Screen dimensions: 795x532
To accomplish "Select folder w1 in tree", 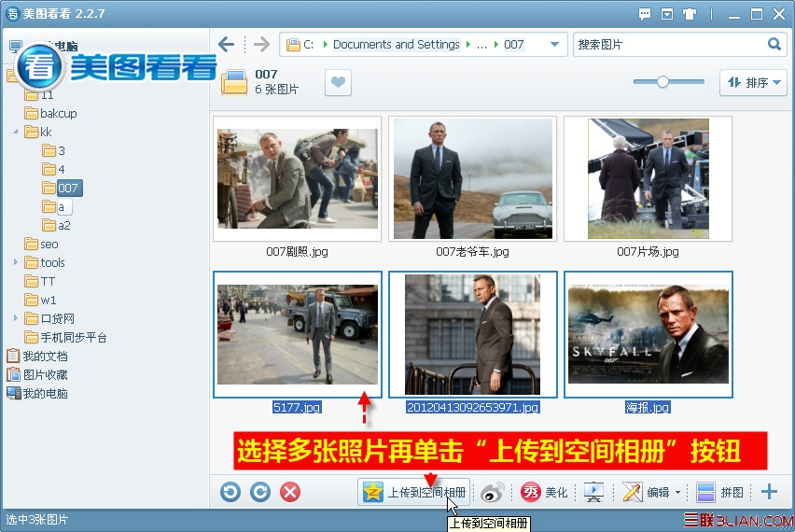I will [40, 300].
